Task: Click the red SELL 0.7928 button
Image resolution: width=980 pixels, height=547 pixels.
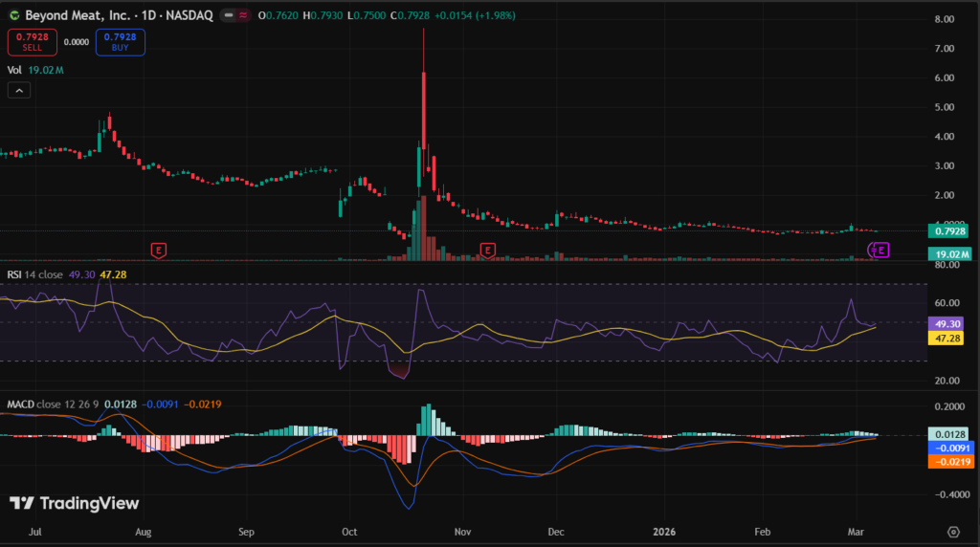Action: coord(30,42)
